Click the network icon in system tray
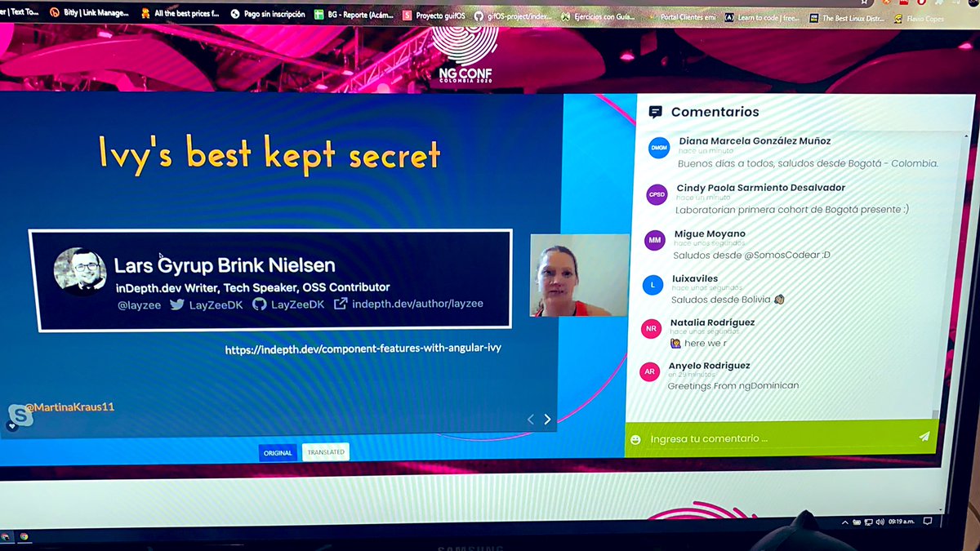 (x=869, y=522)
